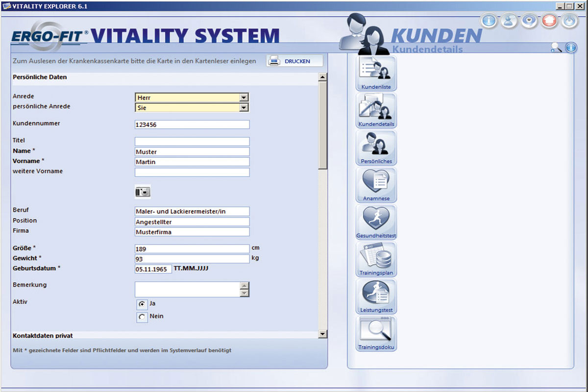
Task: Click the empty Titel field
Action: [x=192, y=142]
